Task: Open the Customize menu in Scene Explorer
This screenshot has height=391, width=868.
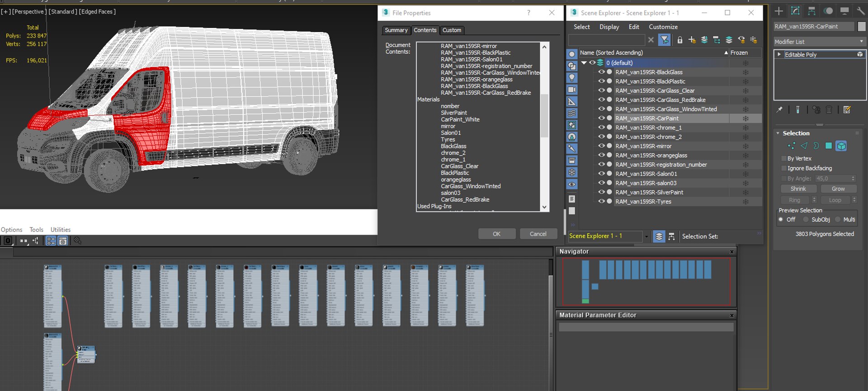Action: [663, 27]
